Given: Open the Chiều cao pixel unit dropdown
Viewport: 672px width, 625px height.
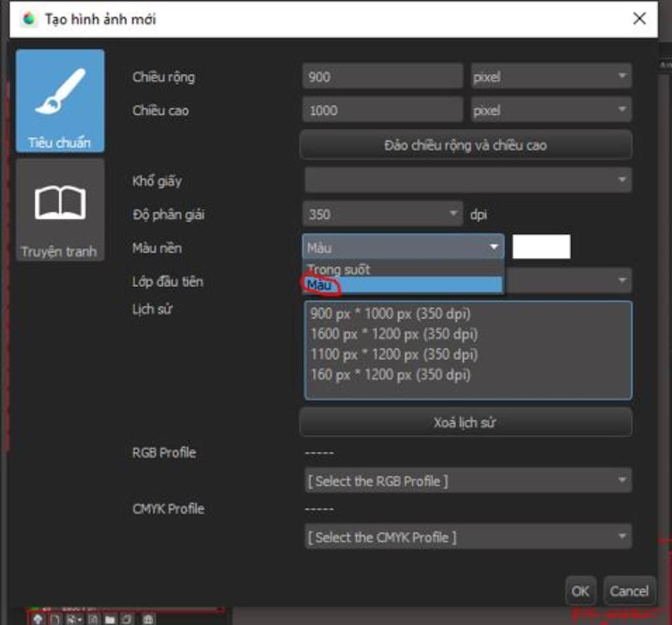Looking at the screenshot, I should point(551,110).
